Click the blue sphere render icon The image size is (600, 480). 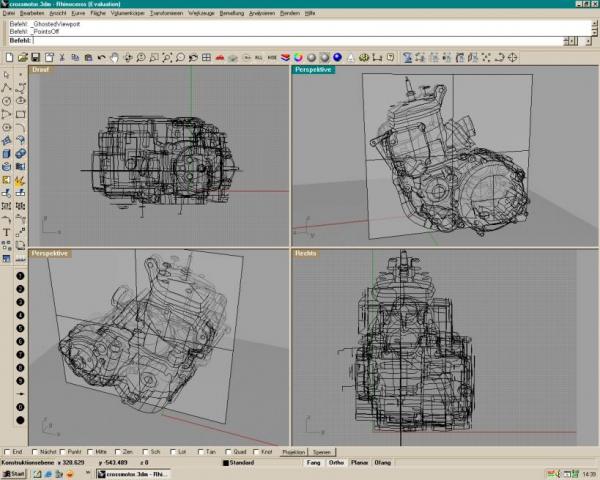pyautogui.click(x=337, y=57)
